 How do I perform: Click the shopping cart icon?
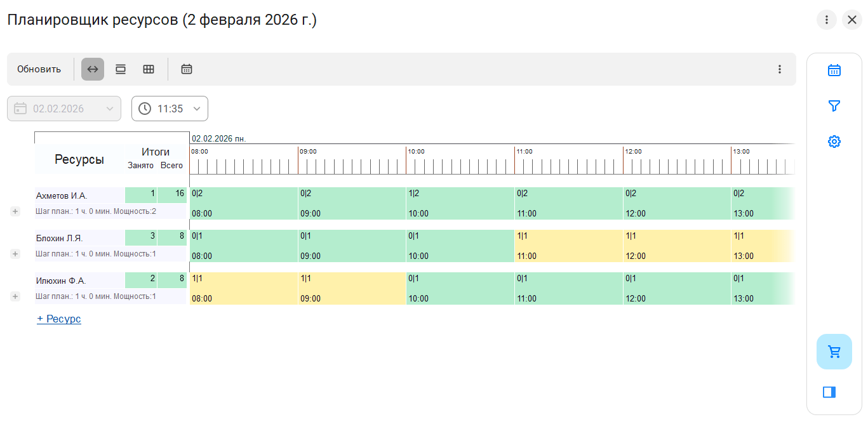pos(834,352)
